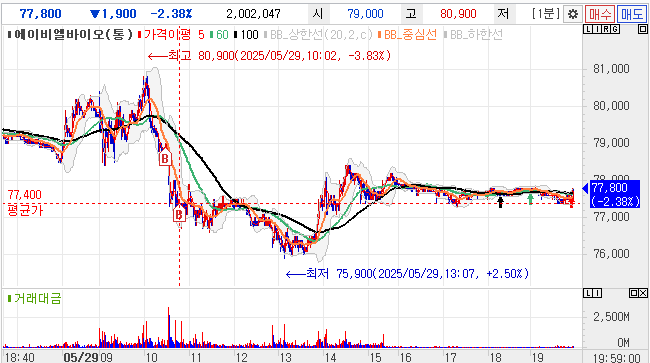Click the 최저 75,900 low annotation
The height and width of the screenshot is (363, 650).
[407, 273]
